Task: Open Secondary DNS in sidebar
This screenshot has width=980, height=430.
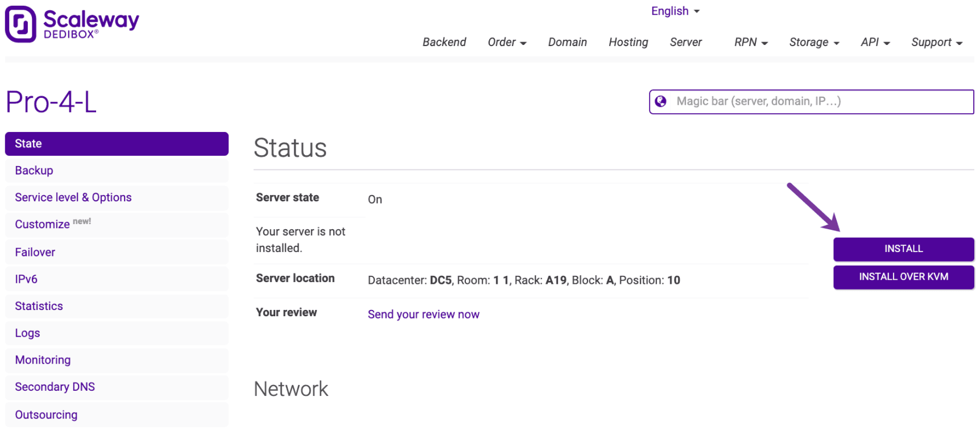Action: [x=55, y=387]
